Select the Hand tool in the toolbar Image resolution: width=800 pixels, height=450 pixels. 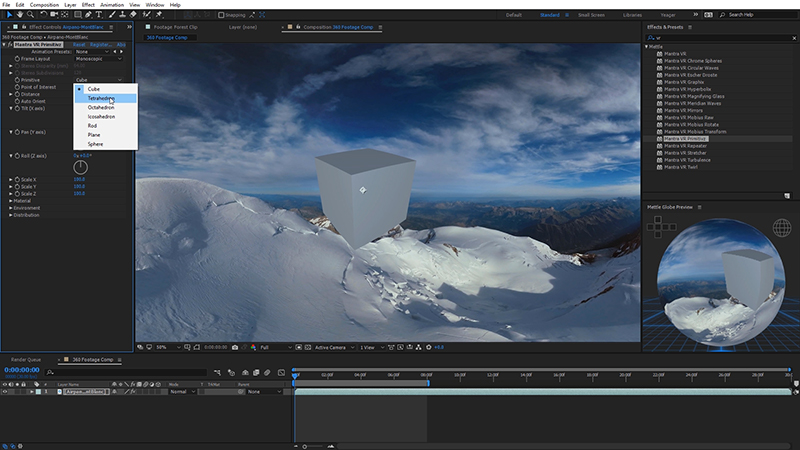(x=18, y=15)
